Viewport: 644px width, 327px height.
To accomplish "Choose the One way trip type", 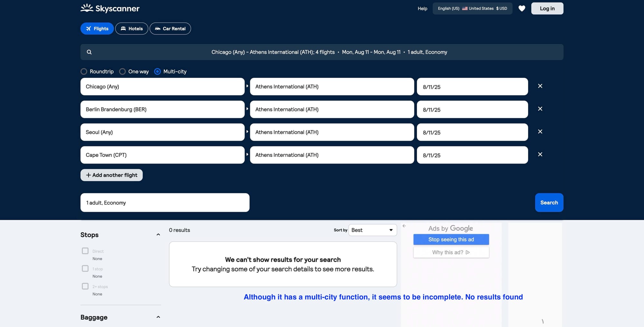I will coord(122,71).
